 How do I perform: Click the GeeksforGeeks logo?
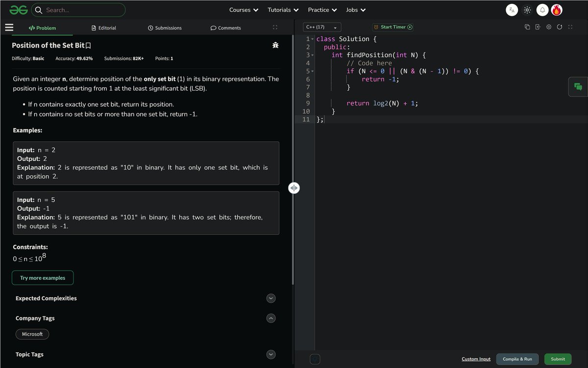18,10
